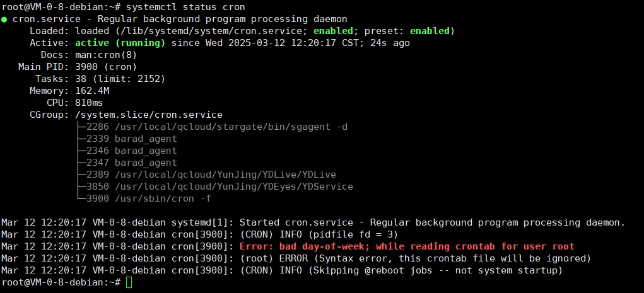Select the /usr/local/qcloud/stargate/bin/sgagent -d process line
The width and height of the screenshot is (644, 293).
tap(217, 127)
